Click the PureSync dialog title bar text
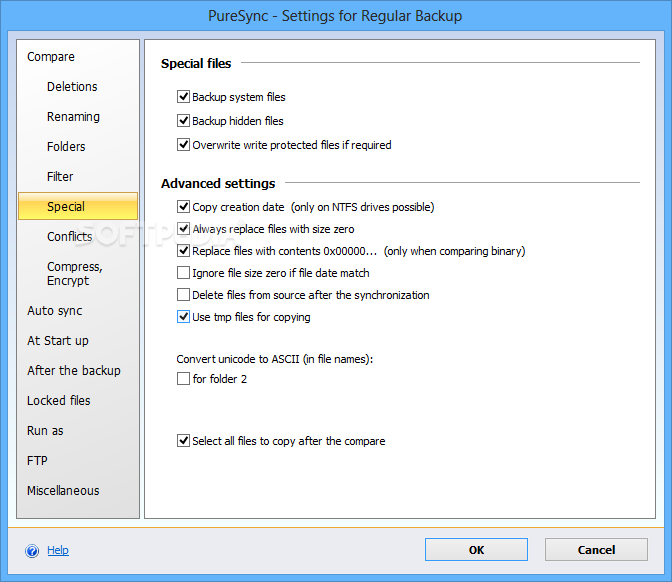Image resolution: width=672 pixels, height=582 pixels. [335, 16]
